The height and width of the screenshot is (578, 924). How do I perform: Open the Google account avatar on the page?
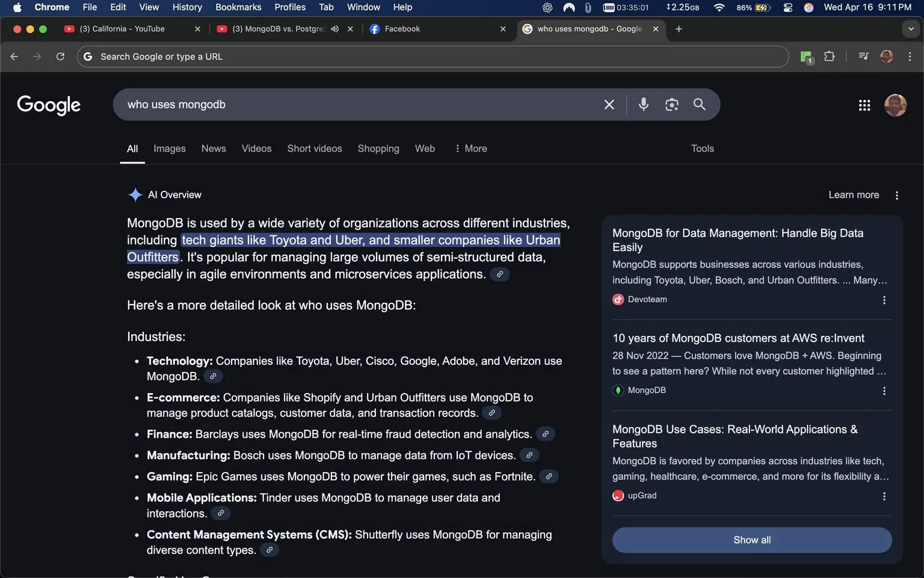click(895, 105)
